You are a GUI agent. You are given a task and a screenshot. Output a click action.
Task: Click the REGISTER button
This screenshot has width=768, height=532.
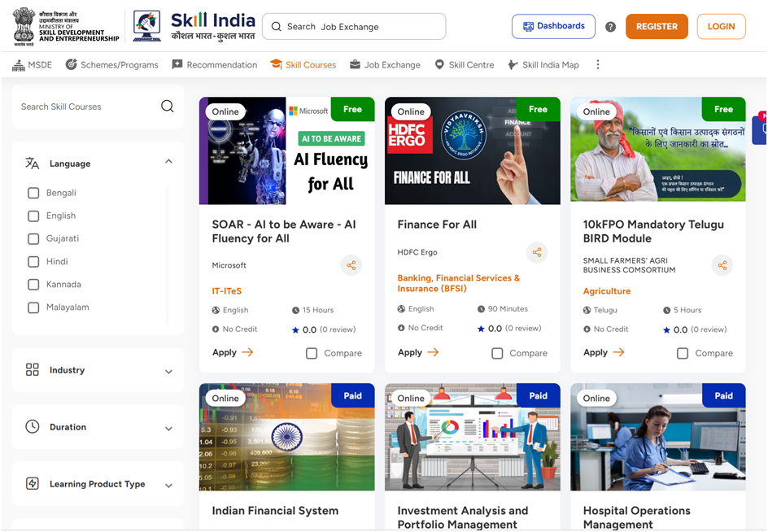pos(657,27)
